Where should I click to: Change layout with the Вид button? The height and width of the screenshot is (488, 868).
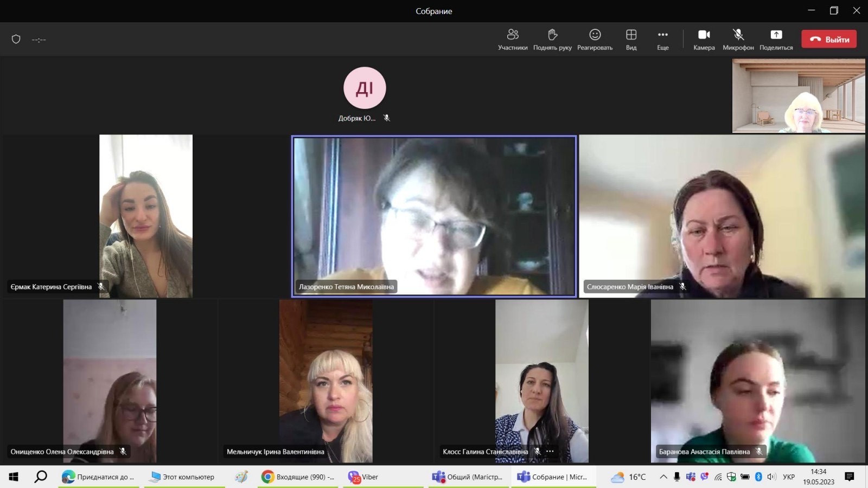631,40
